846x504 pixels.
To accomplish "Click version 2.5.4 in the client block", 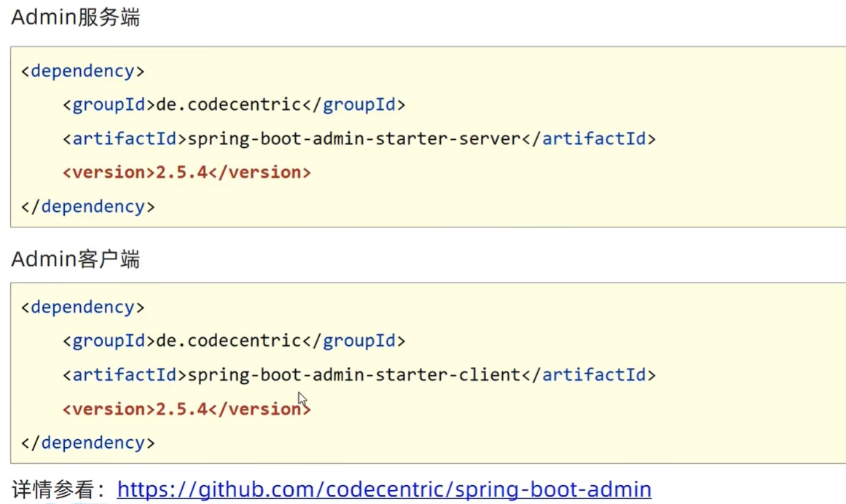I will 182,409.
